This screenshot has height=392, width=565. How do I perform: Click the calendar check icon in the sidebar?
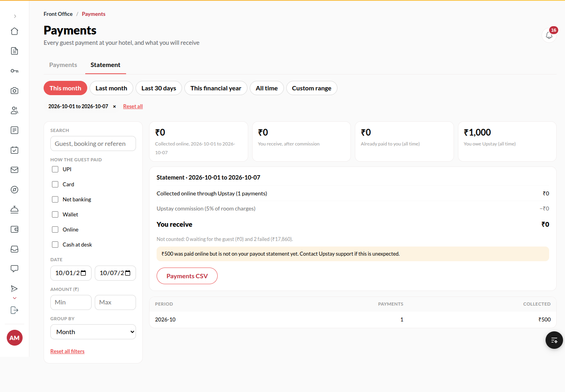(15, 150)
